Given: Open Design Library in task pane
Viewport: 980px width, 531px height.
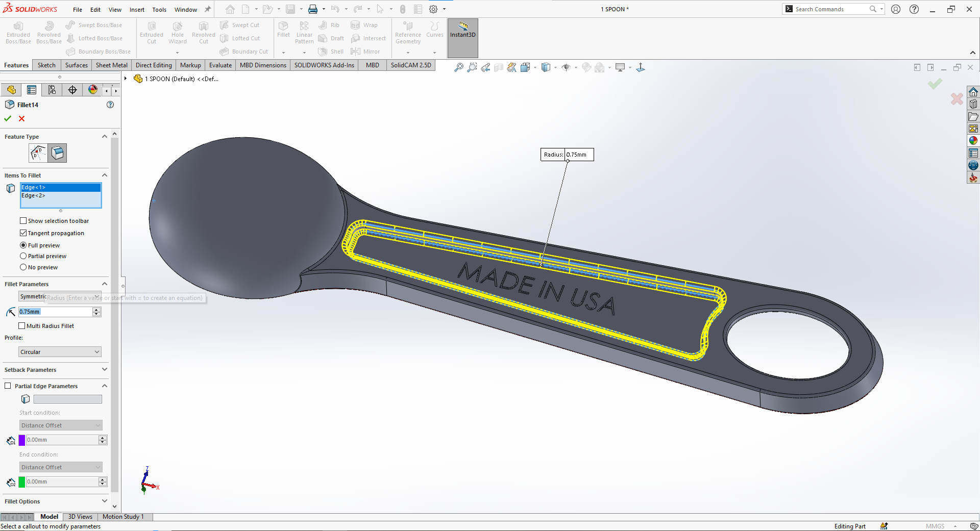Looking at the screenshot, I should [x=973, y=104].
